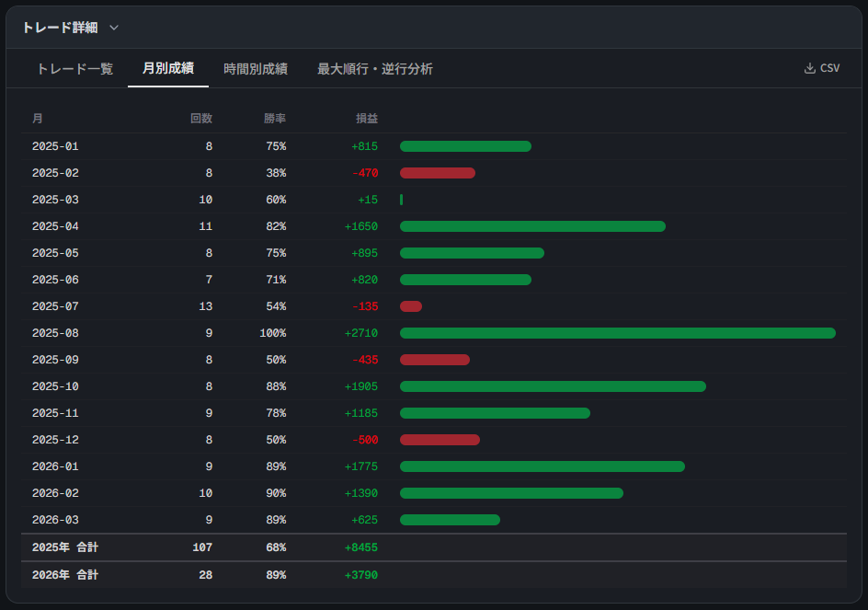Click the 13 trade count cell

point(206,306)
